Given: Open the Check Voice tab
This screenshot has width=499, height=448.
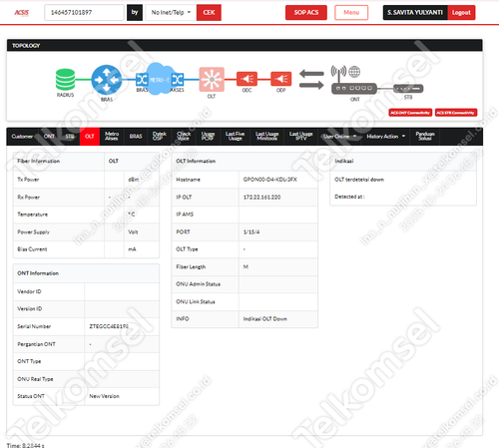Looking at the screenshot, I should (x=184, y=137).
